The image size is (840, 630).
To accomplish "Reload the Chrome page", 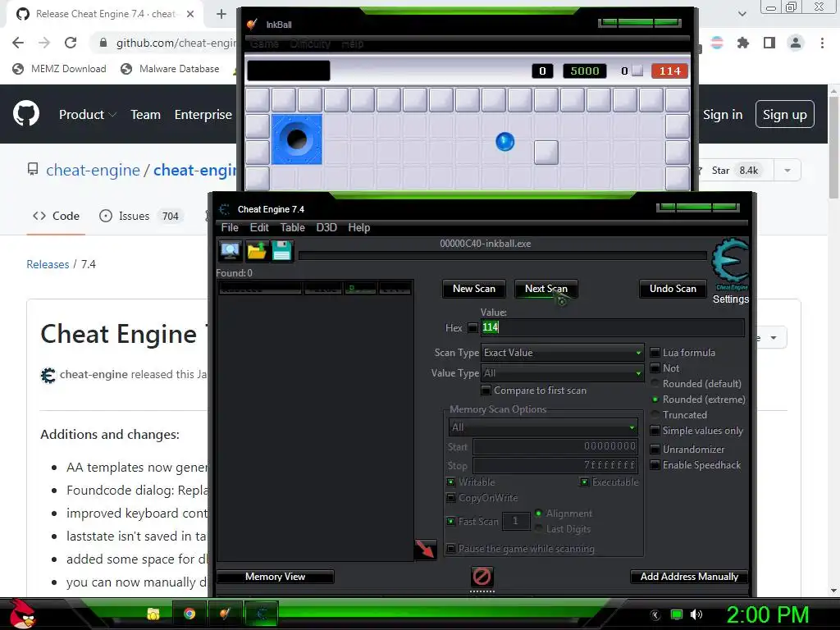I will pyautogui.click(x=71, y=43).
